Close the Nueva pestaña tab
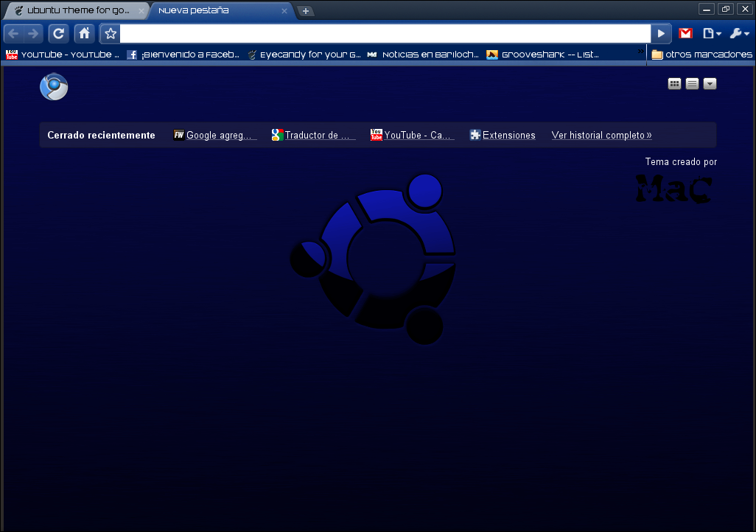Image resolution: width=756 pixels, height=532 pixels. (284, 10)
